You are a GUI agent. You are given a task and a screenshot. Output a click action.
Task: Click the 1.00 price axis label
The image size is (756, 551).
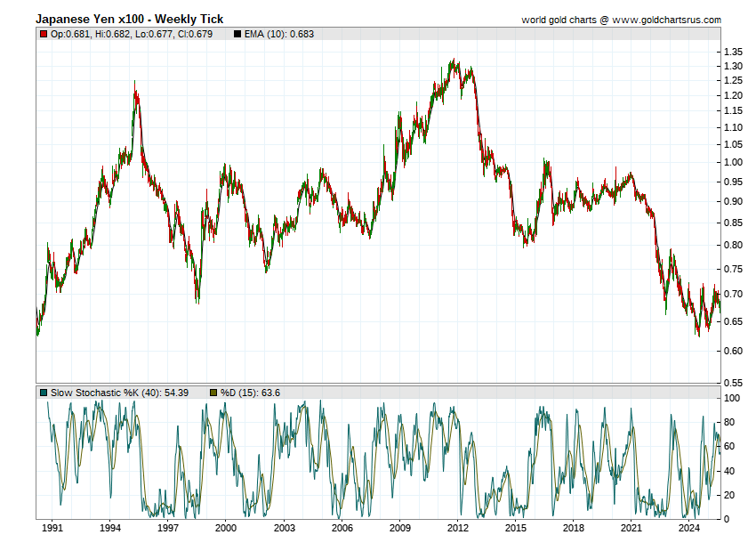(x=733, y=162)
